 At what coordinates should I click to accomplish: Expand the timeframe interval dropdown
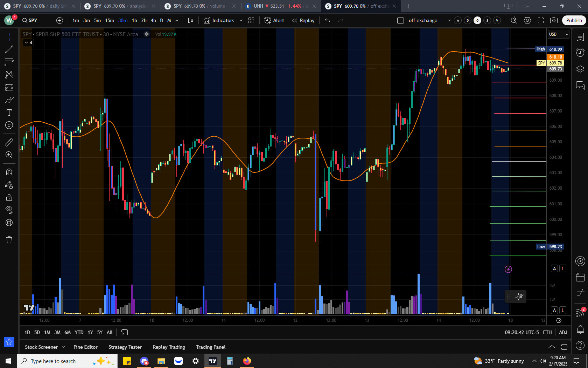177,20
